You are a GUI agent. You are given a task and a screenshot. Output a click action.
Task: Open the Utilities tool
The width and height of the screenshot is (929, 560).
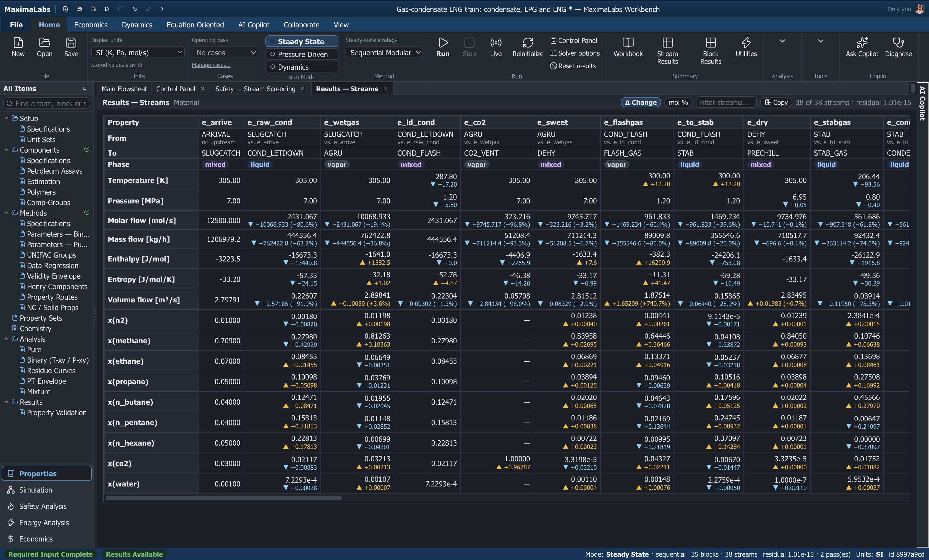(x=746, y=47)
